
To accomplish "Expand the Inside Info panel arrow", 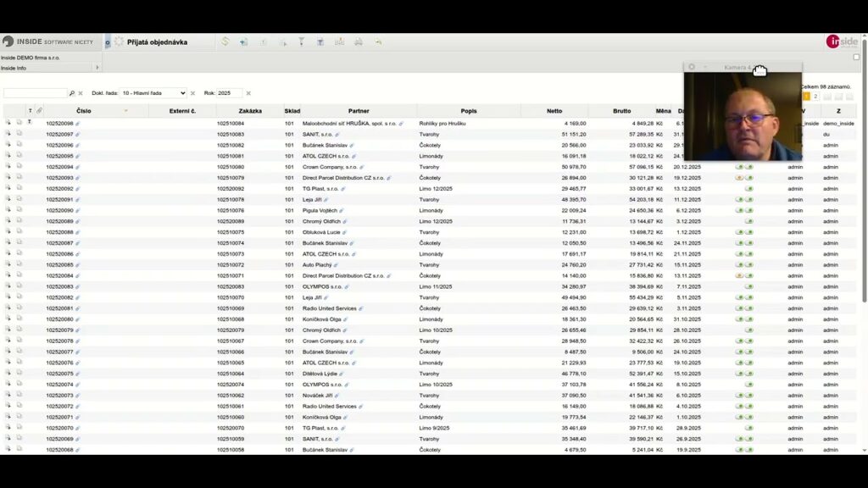I will [97, 68].
